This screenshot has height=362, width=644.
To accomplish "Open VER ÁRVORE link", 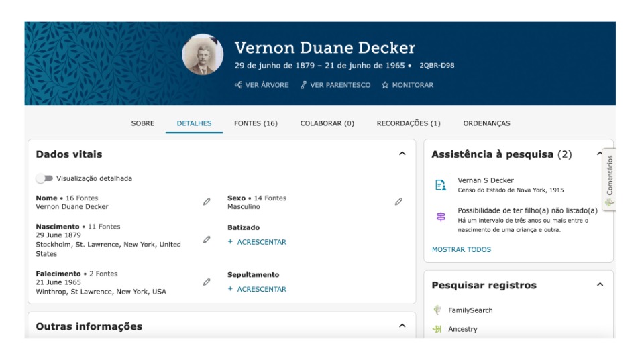I will [266, 85].
